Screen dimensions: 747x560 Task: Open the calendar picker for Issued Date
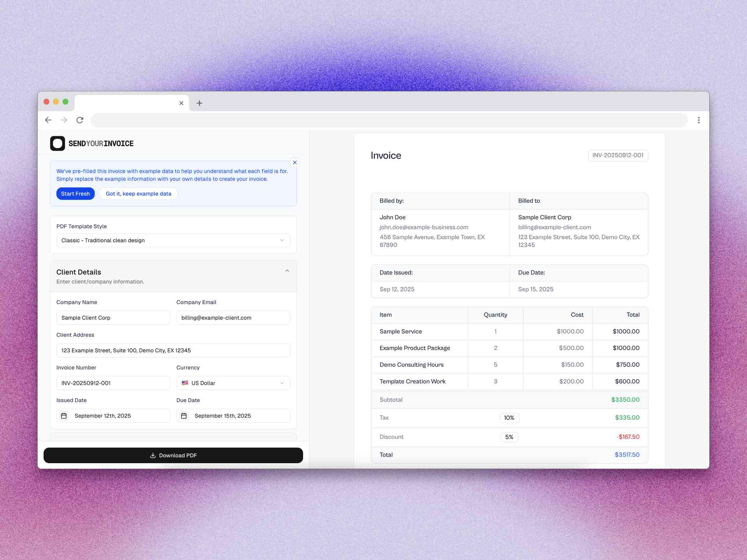(x=64, y=415)
